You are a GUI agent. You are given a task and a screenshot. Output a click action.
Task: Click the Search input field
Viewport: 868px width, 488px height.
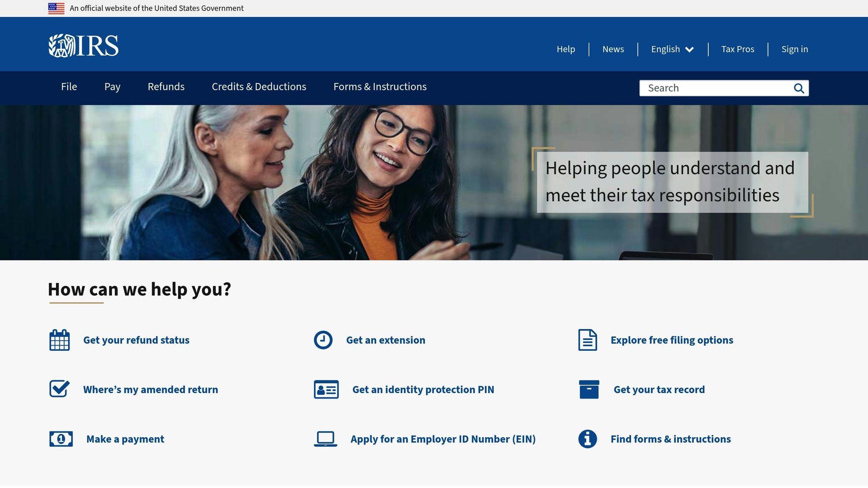pos(716,88)
